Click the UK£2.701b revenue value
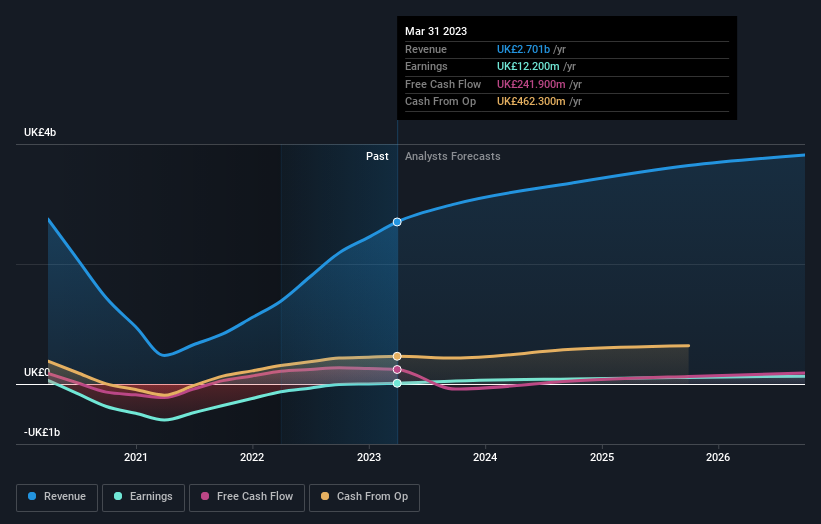The height and width of the screenshot is (524, 821). coord(523,49)
